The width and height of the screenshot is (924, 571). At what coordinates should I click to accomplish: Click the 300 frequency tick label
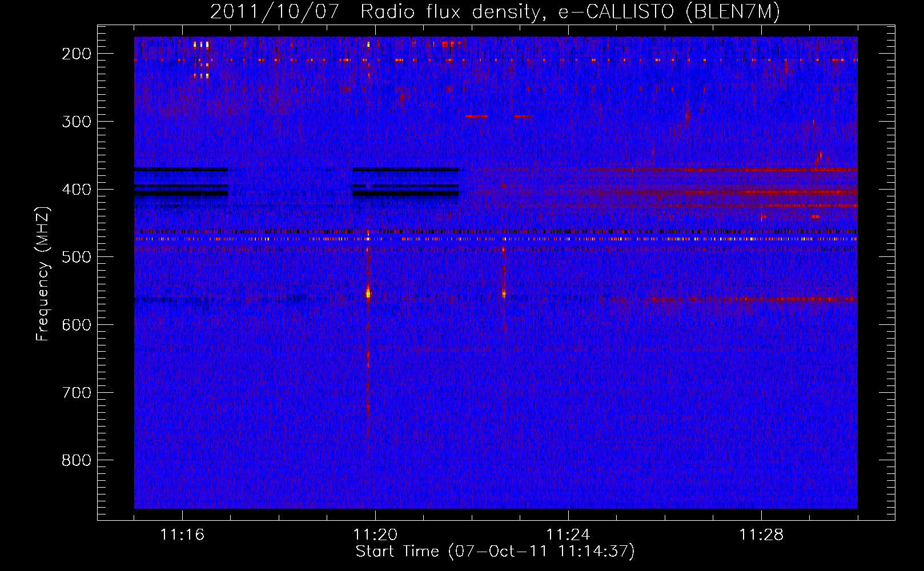[x=77, y=122]
